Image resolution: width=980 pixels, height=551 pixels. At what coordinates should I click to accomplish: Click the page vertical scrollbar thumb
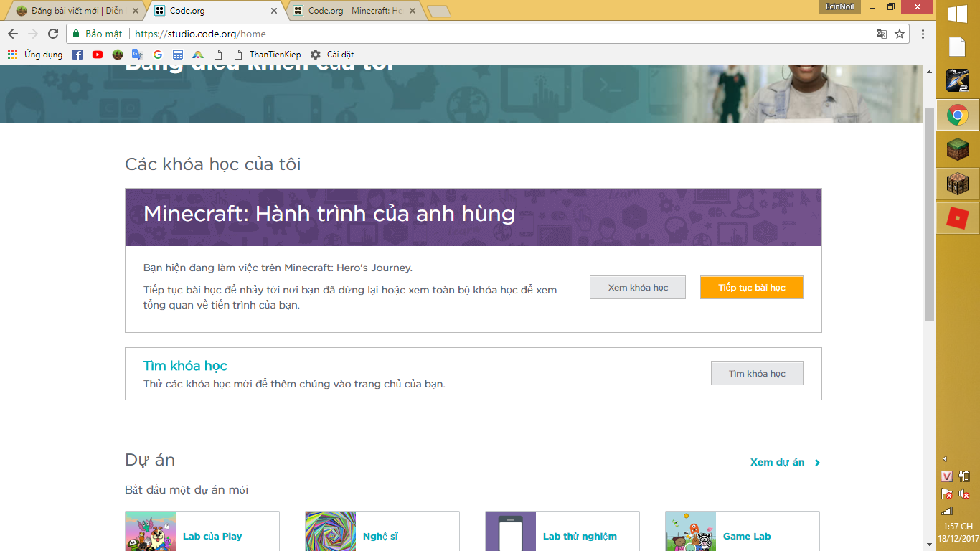click(x=929, y=215)
